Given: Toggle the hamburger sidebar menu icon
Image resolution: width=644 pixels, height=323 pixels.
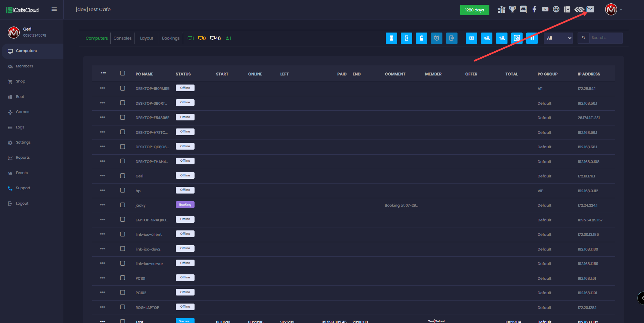Looking at the screenshot, I should [x=54, y=9].
